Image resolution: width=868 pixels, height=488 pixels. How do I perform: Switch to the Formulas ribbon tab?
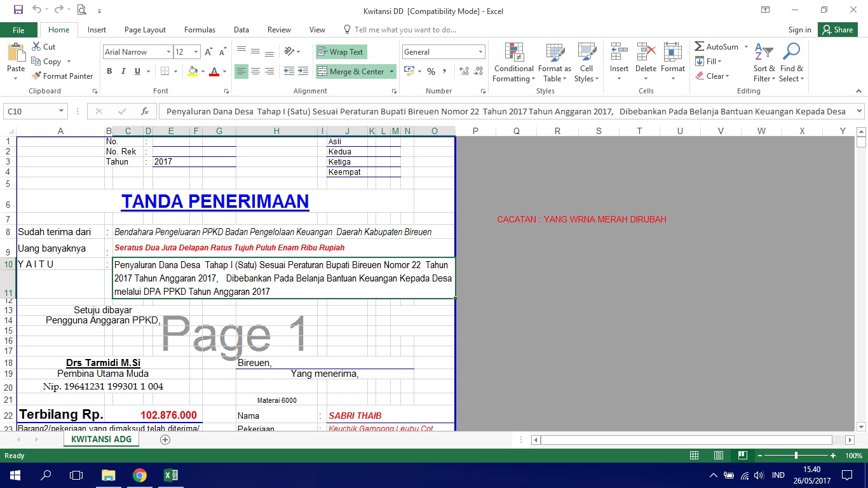tap(200, 29)
